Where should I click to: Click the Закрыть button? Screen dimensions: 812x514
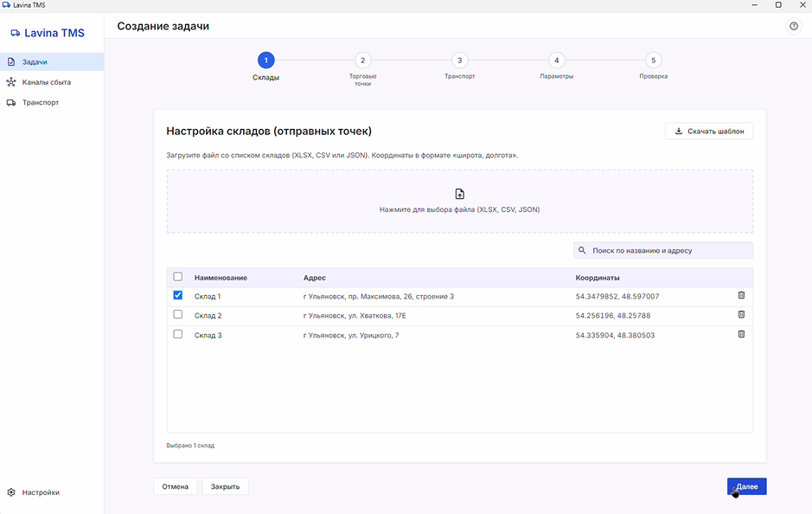click(225, 486)
